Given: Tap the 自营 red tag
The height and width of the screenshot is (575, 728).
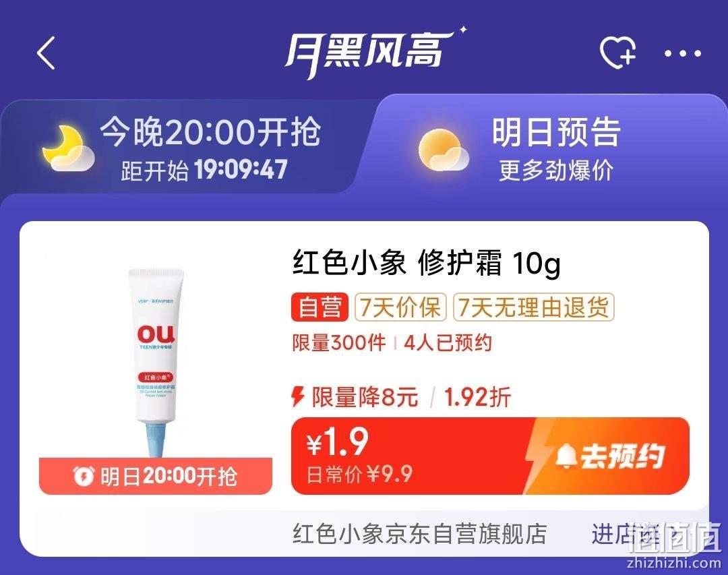Looking at the screenshot, I should click(x=320, y=307).
